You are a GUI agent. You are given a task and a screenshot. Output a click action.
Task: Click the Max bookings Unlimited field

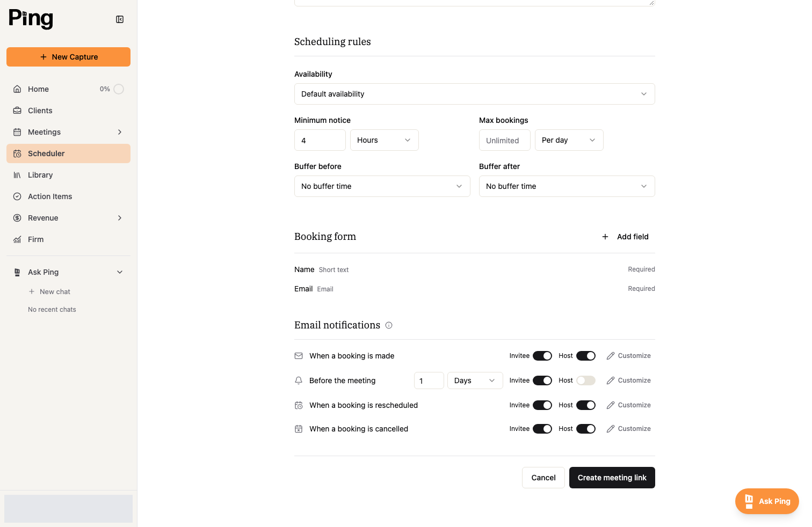coord(505,140)
